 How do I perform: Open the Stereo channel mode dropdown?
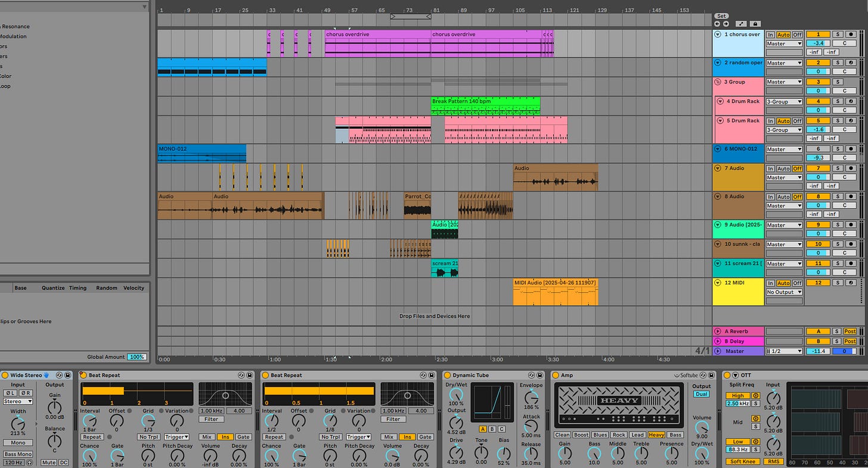18,401
